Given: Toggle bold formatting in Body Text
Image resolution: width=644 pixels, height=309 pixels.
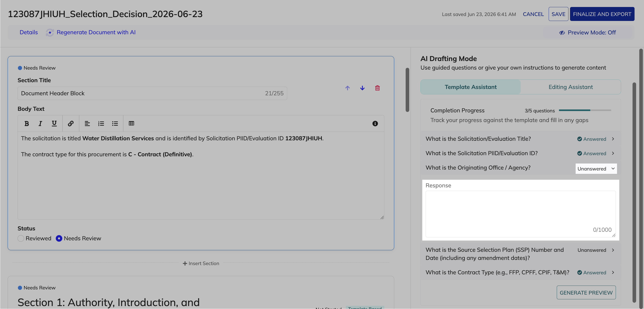Looking at the screenshot, I should (x=27, y=123).
